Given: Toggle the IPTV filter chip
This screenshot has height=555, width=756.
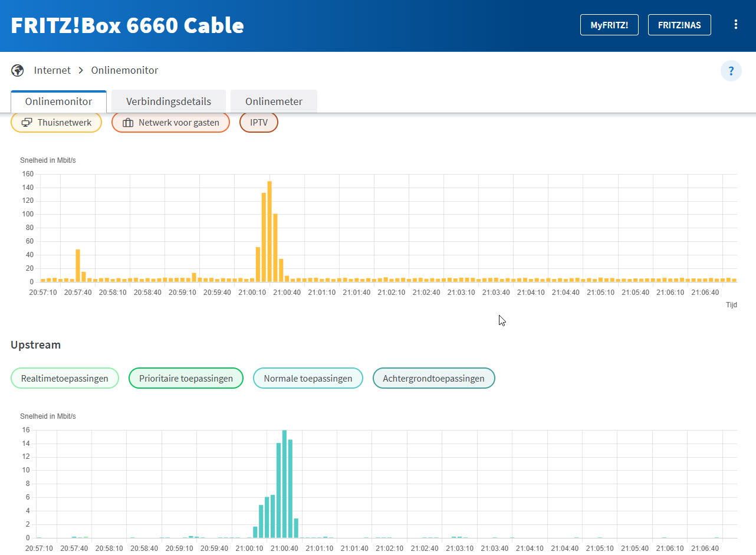Looking at the screenshot, I should pos(258,123).
